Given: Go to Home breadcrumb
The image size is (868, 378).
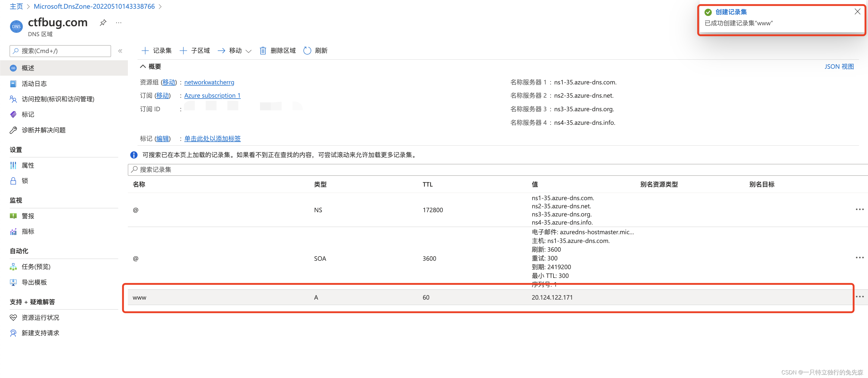Looking at the screenshot, I should click(x=16, y=6).
